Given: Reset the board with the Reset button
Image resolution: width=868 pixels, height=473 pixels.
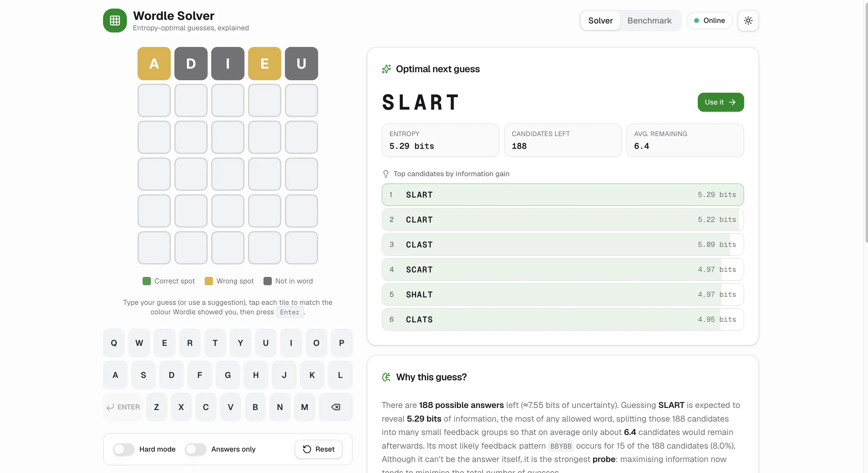Looking at the screenshot, I should click(318, 449).
